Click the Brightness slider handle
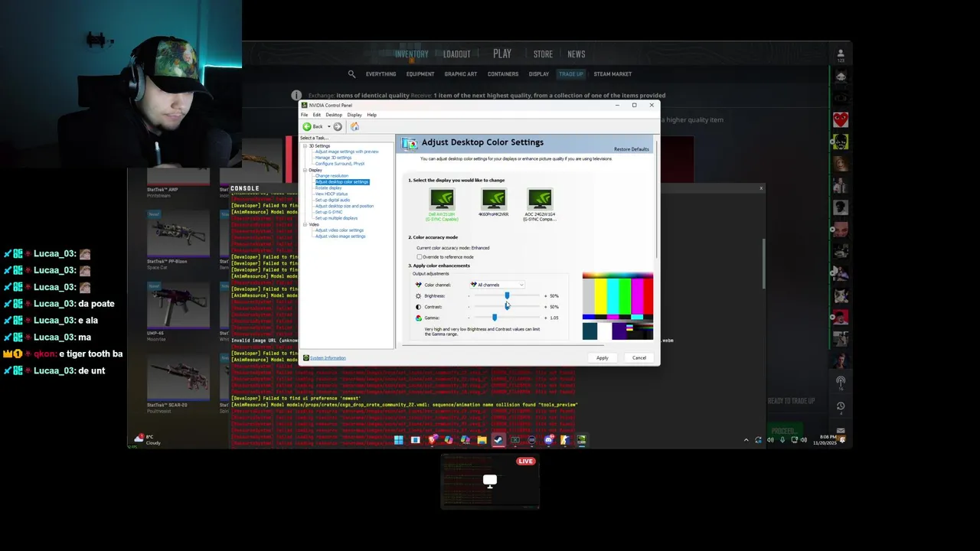This screenshot has height=551, width=980. click(x=507, y=295)
